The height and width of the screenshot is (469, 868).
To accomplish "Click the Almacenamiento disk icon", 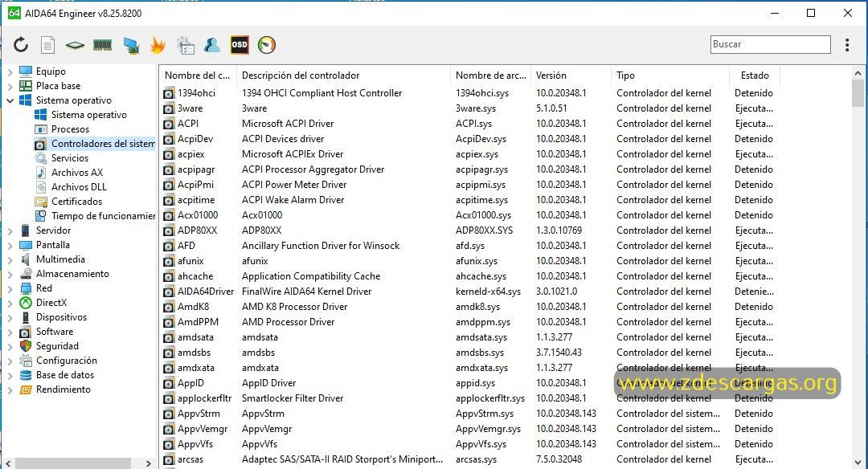I will [x=26, y=274].
